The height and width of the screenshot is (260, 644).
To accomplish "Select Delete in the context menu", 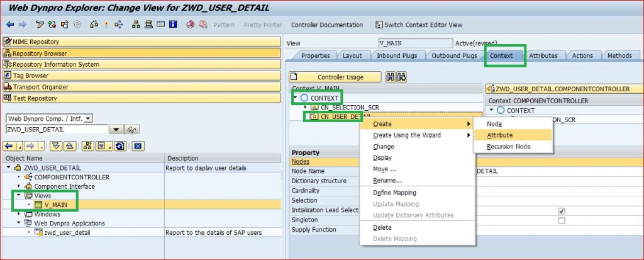I will click(x=417, y=227).
